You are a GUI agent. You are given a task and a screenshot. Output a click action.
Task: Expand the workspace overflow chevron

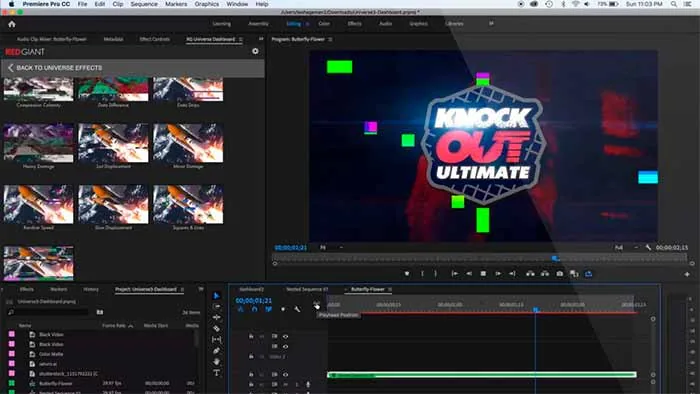(x=491, y=24)
